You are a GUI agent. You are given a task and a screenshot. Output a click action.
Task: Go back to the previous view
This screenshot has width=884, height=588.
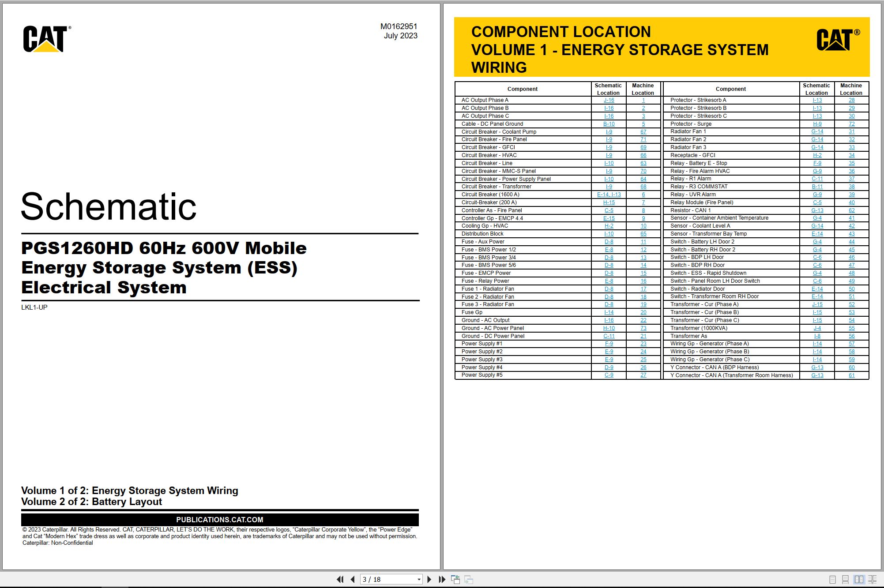[455, 579]
